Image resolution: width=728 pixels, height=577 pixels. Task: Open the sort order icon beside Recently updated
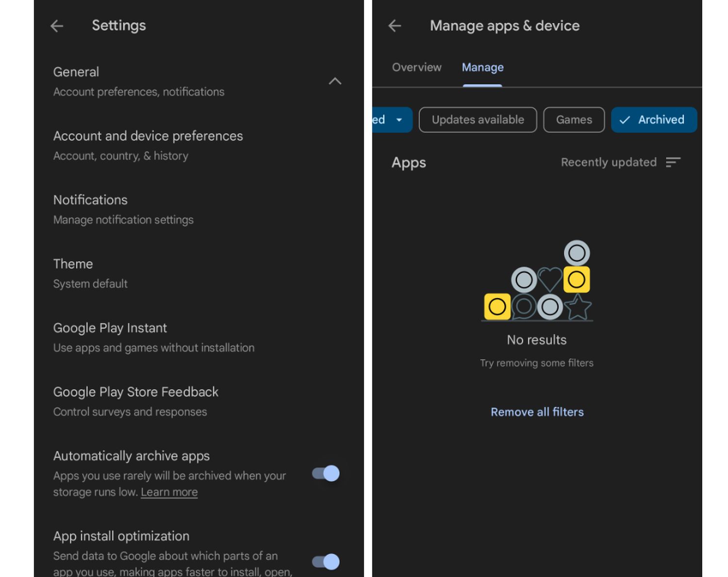(x=673, y=163)
